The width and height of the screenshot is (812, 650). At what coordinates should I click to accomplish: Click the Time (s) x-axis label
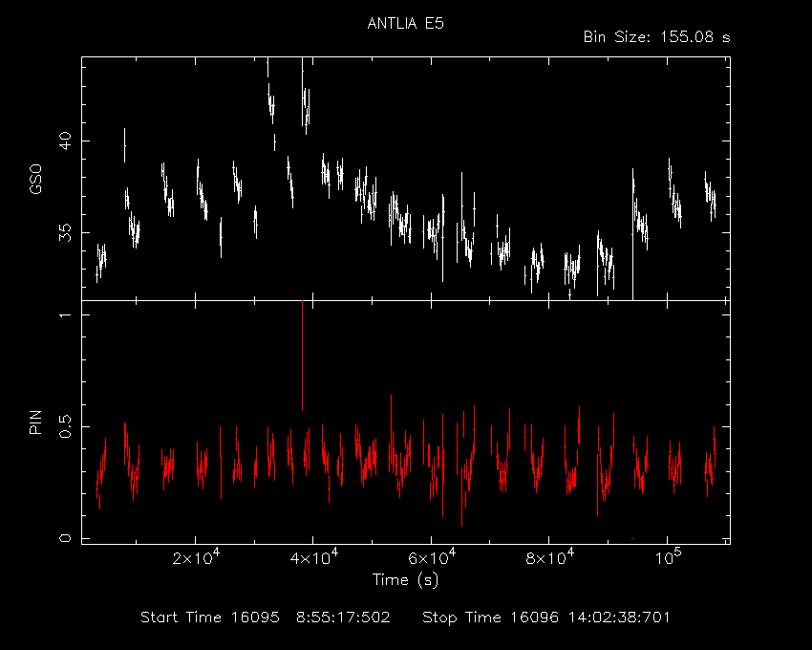405,579
